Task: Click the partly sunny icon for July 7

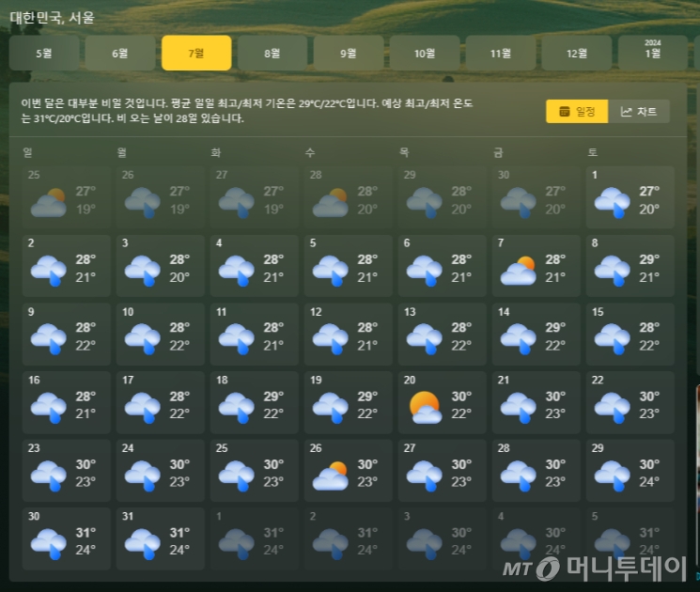Action: (x=519, y=270)
